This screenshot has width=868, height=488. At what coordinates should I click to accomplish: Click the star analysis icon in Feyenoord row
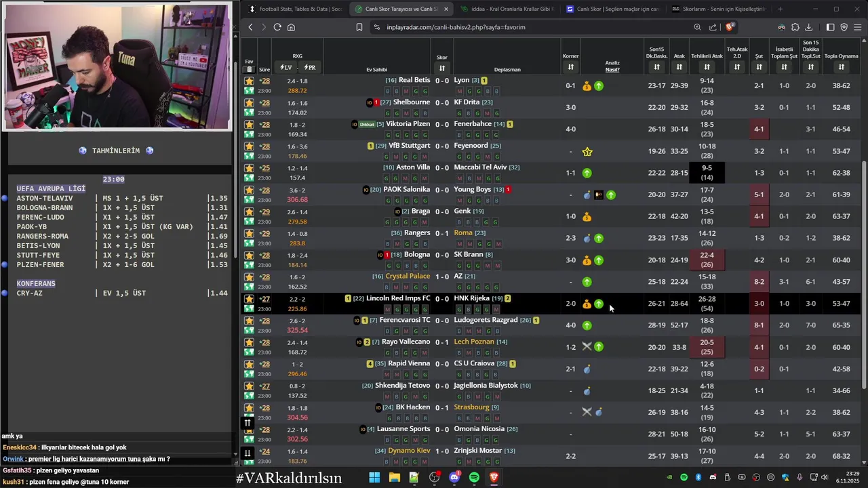[587, 151]
